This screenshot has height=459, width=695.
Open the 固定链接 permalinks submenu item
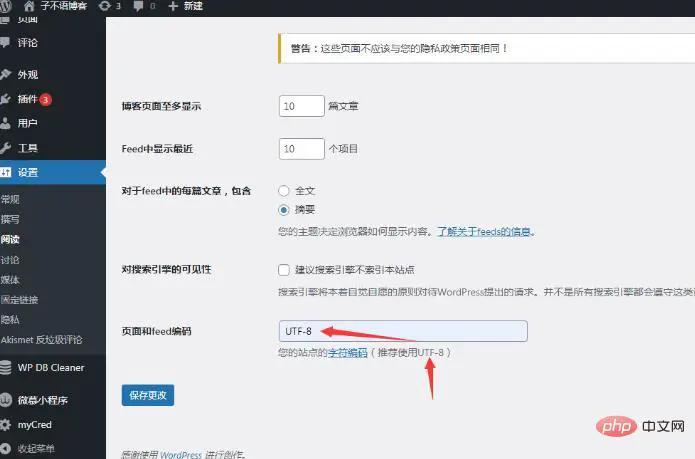point(20,300)
